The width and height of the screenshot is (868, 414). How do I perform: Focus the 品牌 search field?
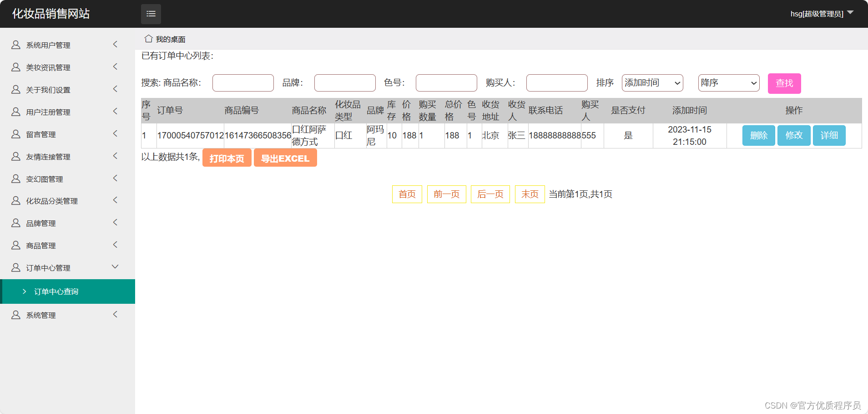click(x=345, y=83)
